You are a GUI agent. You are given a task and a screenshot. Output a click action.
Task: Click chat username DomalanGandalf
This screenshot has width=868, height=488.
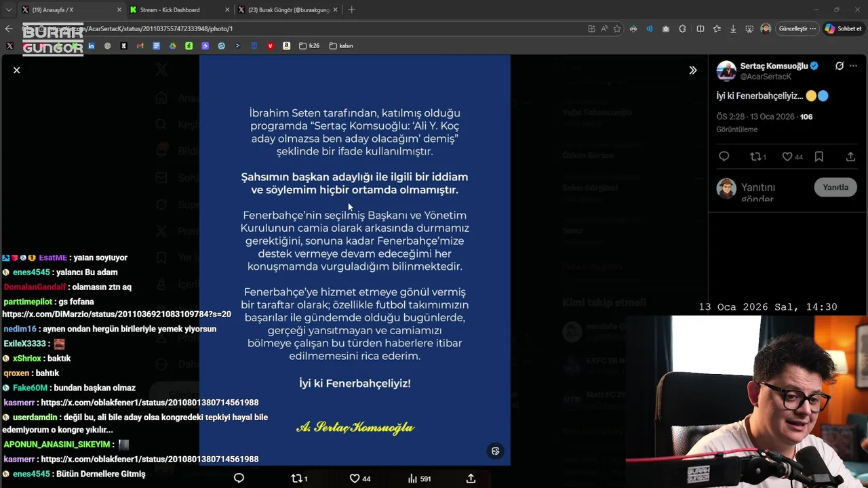pyautogui.click(x=35, y=287)
